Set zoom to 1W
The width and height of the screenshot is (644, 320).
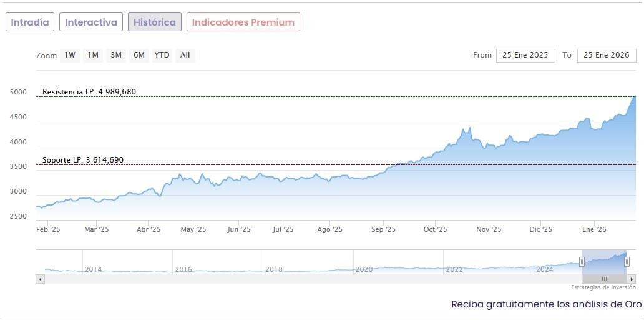(x=70, y=55)
